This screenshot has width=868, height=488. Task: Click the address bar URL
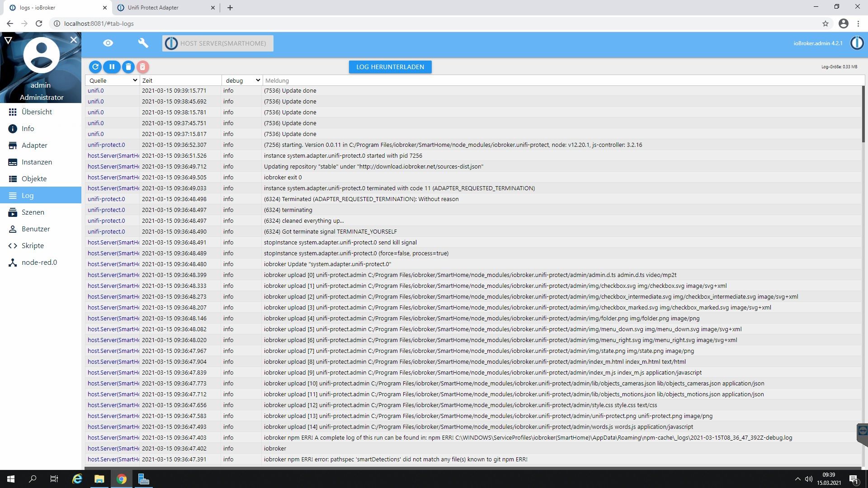point(99,23)
